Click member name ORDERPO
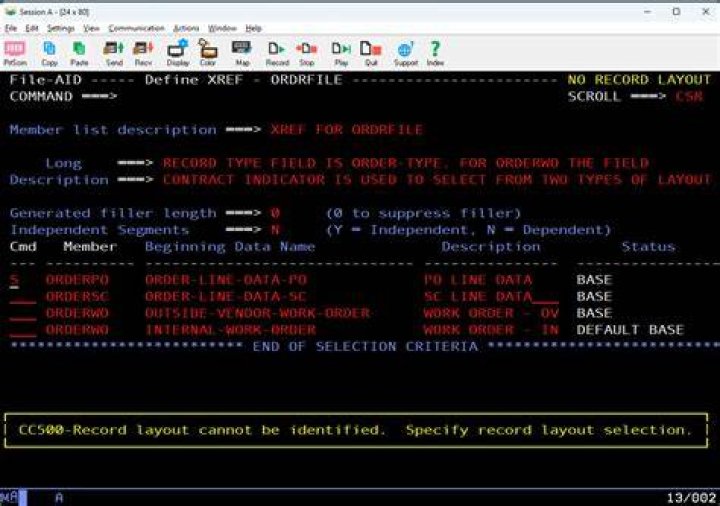 (x=77, y=280)
